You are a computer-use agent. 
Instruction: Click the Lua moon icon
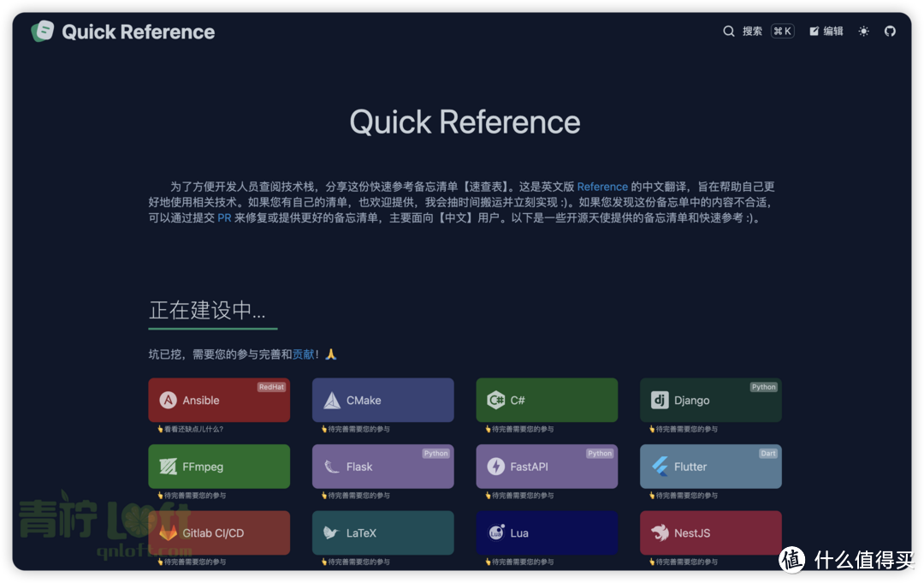496,532
